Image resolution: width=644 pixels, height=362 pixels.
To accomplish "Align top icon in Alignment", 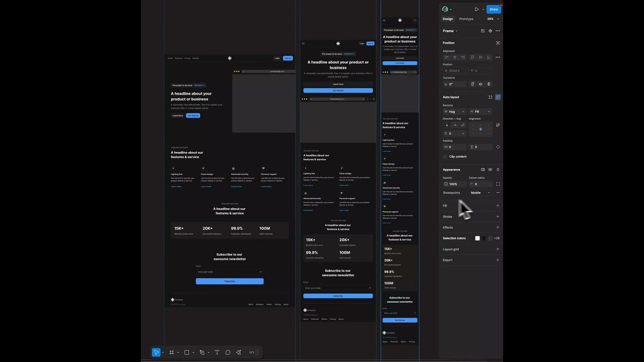I will tap(472, 57).
